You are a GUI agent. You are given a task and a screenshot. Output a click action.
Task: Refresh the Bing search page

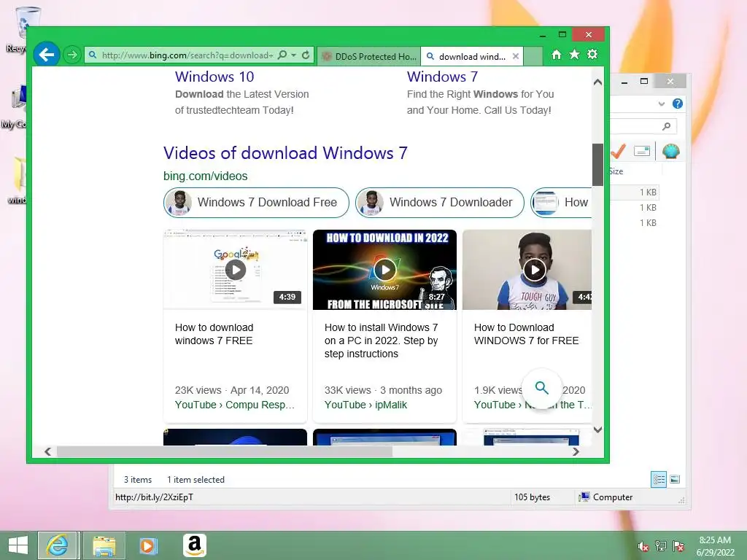tap(306, 55)
